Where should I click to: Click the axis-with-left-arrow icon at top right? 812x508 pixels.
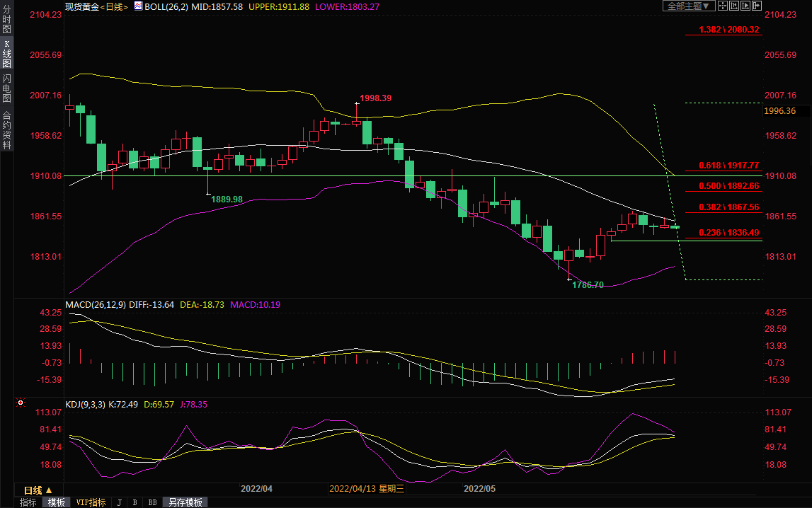pyautogui.click(x=734, y=6)
